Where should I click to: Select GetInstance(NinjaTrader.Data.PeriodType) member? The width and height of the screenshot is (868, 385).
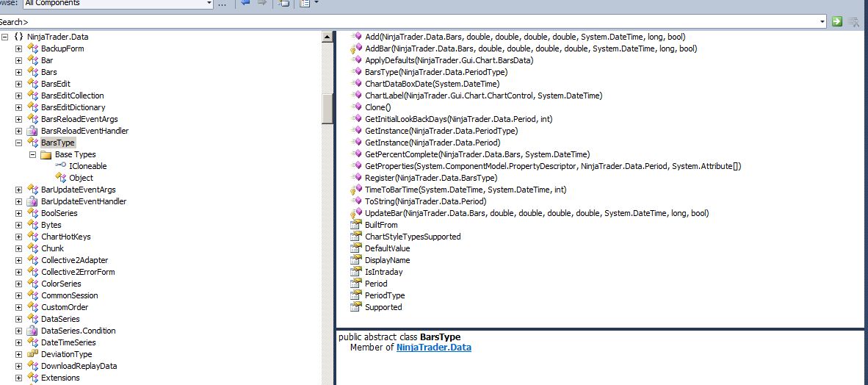point(441,131)
